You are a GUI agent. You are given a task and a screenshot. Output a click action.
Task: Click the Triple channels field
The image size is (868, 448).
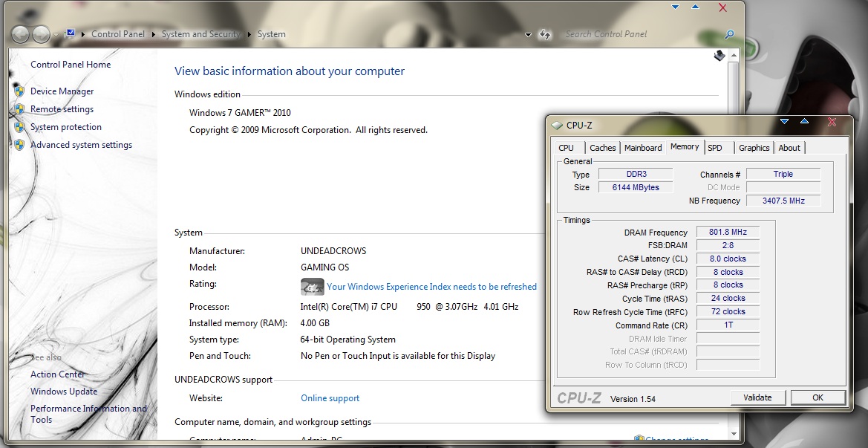(783, 174)
